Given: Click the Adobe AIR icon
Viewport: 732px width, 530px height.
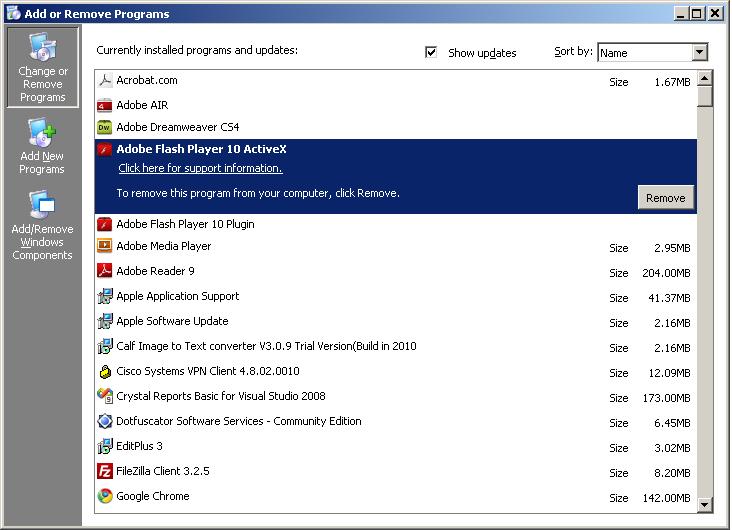Looking at the screenshot, I should (105, 105).
